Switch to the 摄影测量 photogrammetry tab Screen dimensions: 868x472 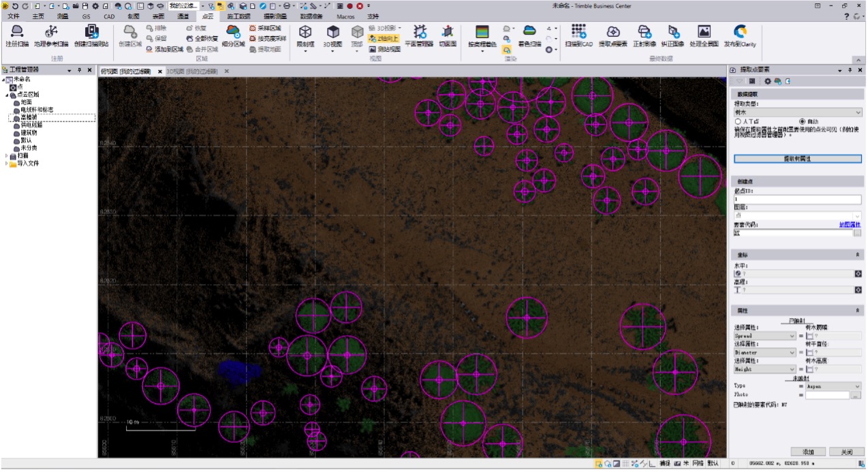tap(275, 16)
